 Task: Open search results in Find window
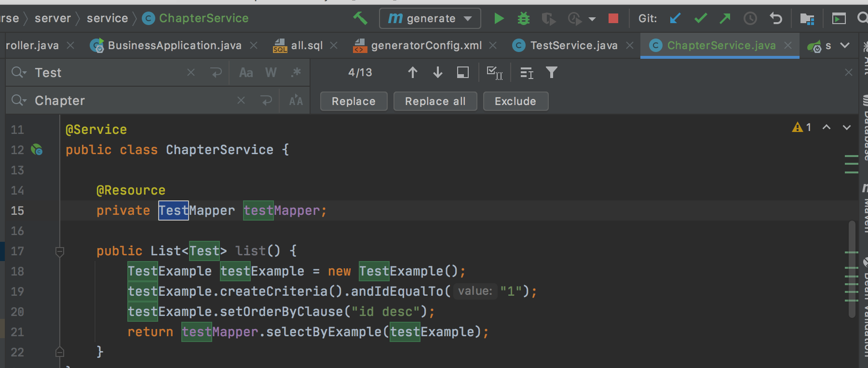coord(527,73)
